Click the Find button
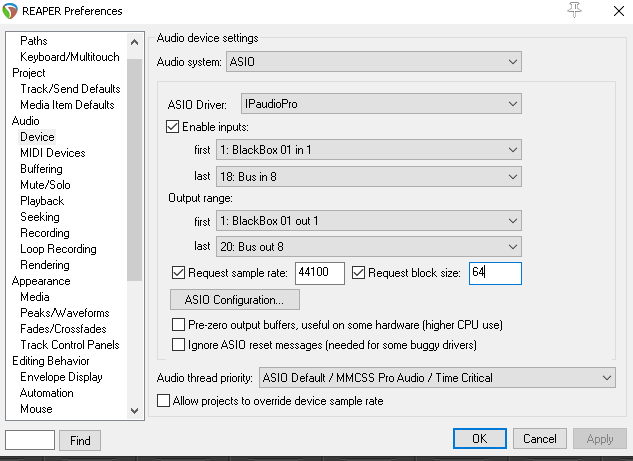This screenshot has width=633, height=461. (x=80, y=440)
